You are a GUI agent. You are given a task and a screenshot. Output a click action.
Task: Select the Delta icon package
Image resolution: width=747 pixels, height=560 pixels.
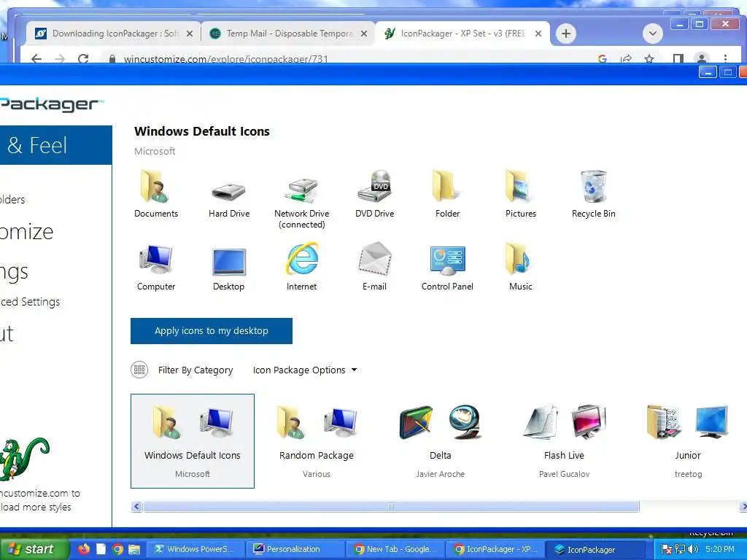440,441
